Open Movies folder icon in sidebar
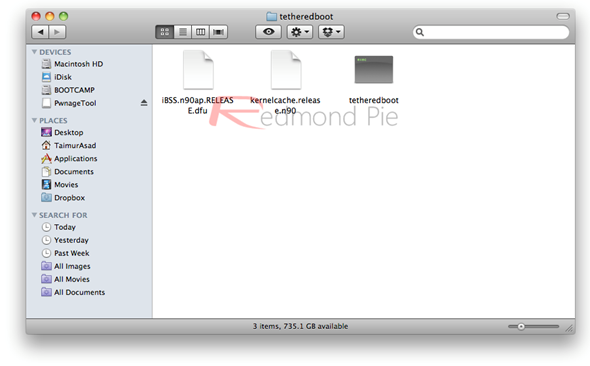Viewport: 590px width, 366px height. point(46,184)
